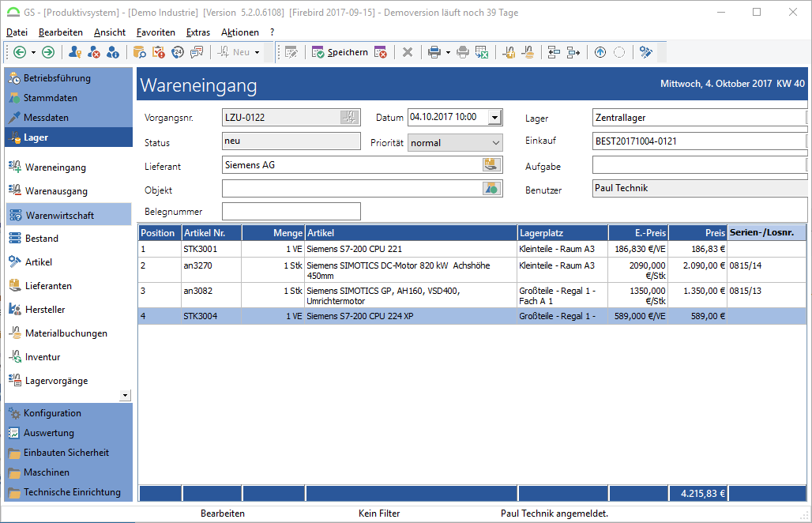Click the gray circle toolbar icon
Viewport: 812px width, 523px height.
point(619,52)
